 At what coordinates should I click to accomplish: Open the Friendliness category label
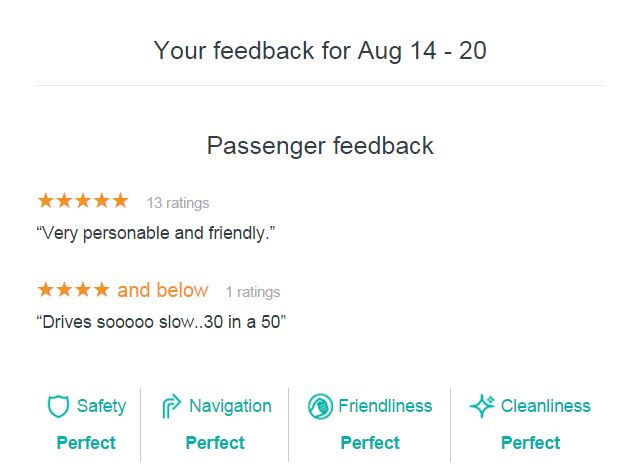(x=385, y=406)
